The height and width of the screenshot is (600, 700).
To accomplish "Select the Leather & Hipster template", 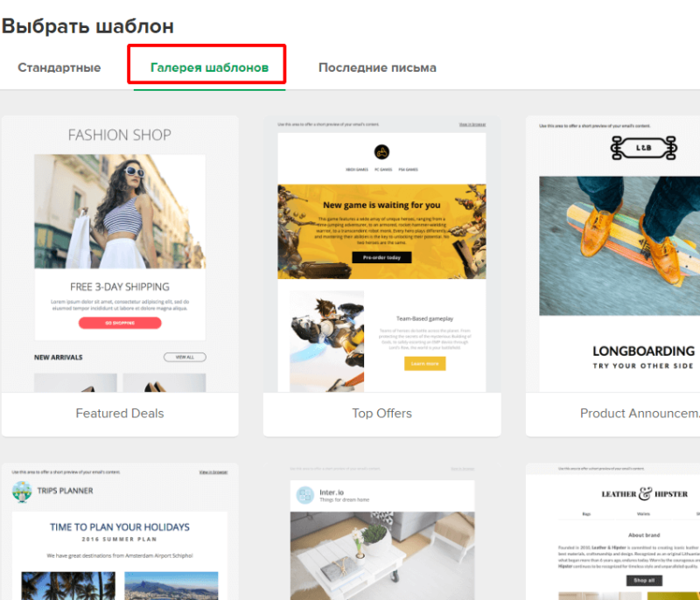I will click(613, 531).
